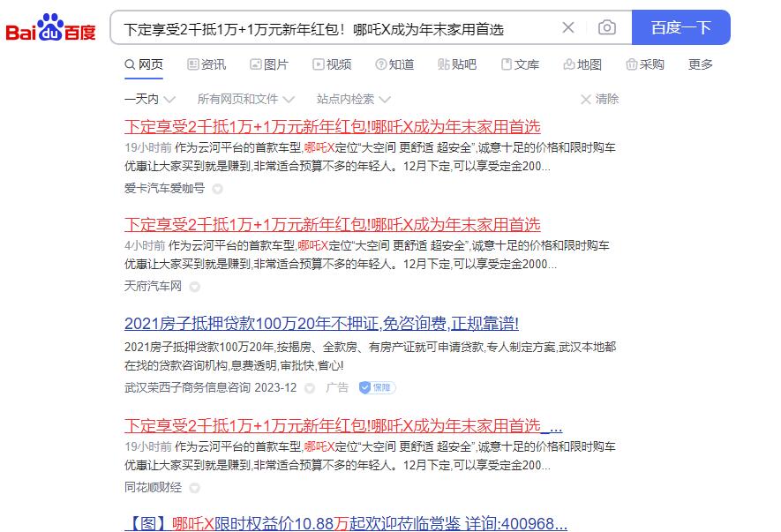Click 武汉荣西子商务信息咨询 source text
This screenshot has height=532, width=781.
[187, 387]
